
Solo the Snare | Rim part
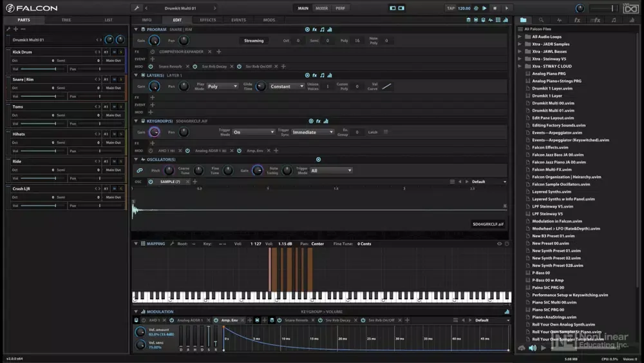click(121, 79)
